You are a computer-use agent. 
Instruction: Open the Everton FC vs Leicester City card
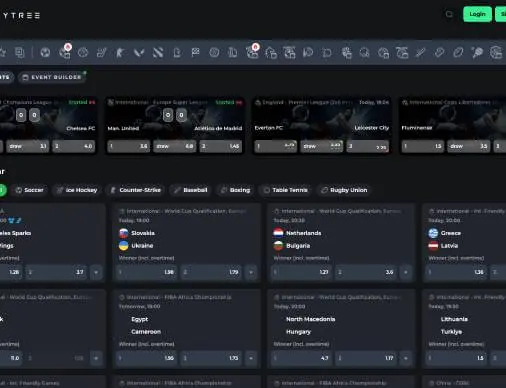[322, 126]
